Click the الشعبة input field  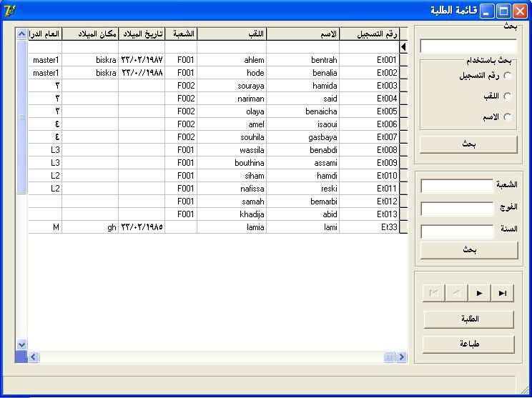[457, 186]
